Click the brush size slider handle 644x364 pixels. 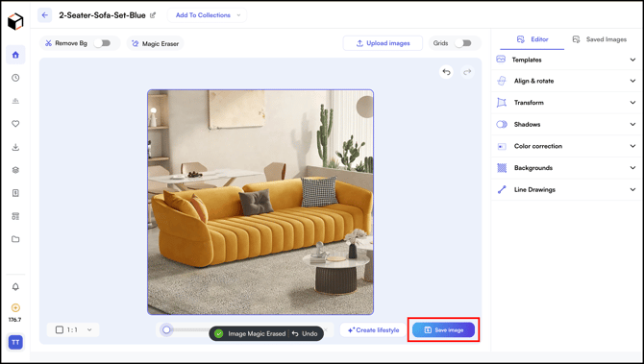166,330
